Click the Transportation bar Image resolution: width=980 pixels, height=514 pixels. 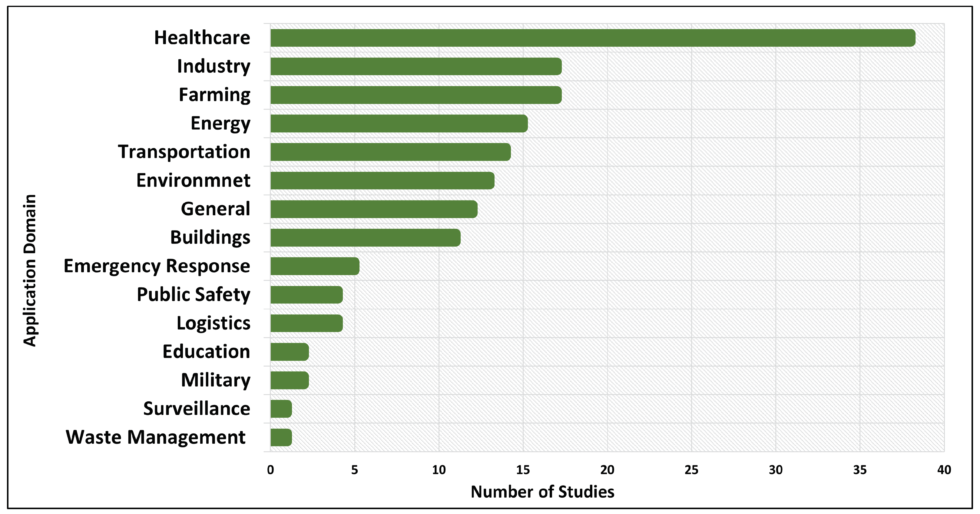pos(391,152)
